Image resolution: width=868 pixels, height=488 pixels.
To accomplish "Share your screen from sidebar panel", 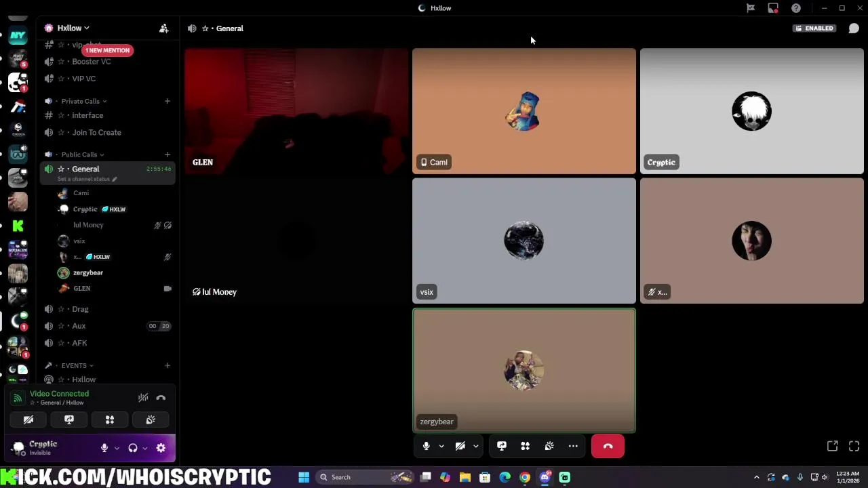I will point(69,420).
